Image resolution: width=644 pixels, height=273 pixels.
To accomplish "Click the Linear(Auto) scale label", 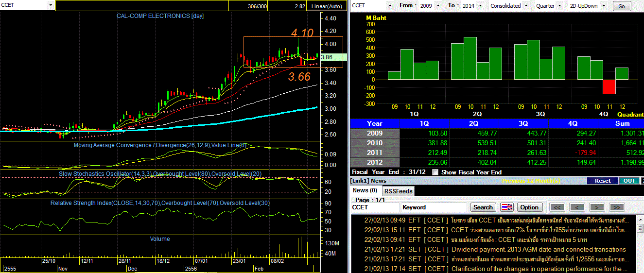I will pos(327,6).
